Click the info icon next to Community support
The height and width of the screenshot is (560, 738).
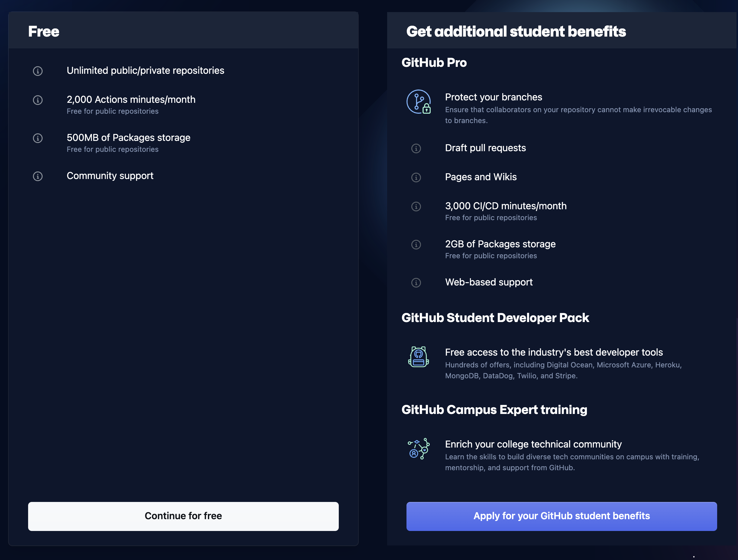pyautogui.click(x=38, y=176)
